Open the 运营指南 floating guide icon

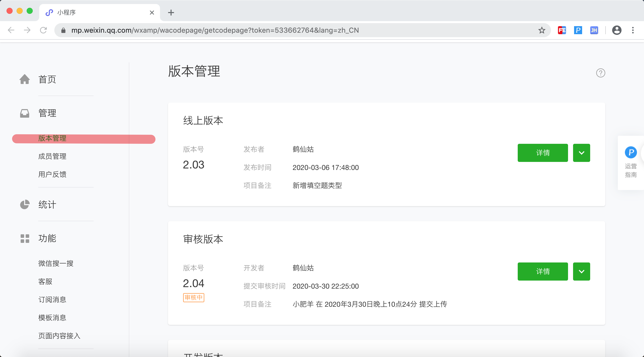(x=631, y=152)
